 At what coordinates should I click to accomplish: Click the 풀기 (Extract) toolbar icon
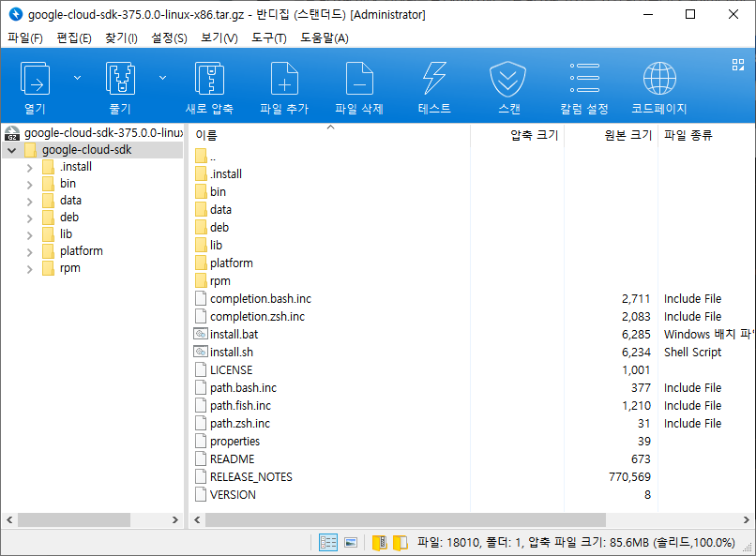(x=120, y=78)
